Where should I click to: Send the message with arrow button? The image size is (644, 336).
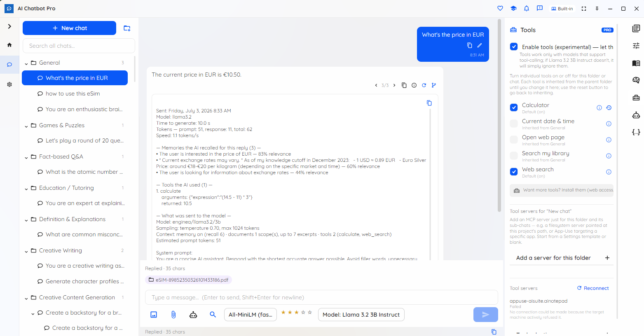(485, 315)
